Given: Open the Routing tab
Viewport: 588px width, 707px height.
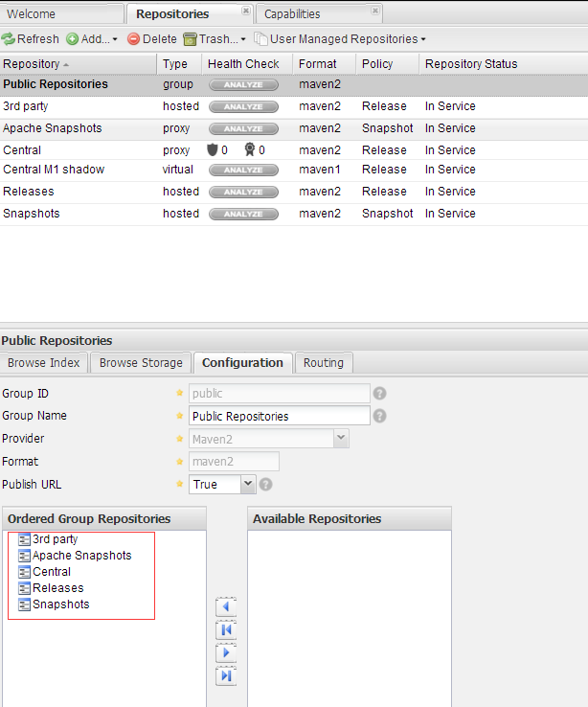Looking at the screenshot, I should [324, 363].
